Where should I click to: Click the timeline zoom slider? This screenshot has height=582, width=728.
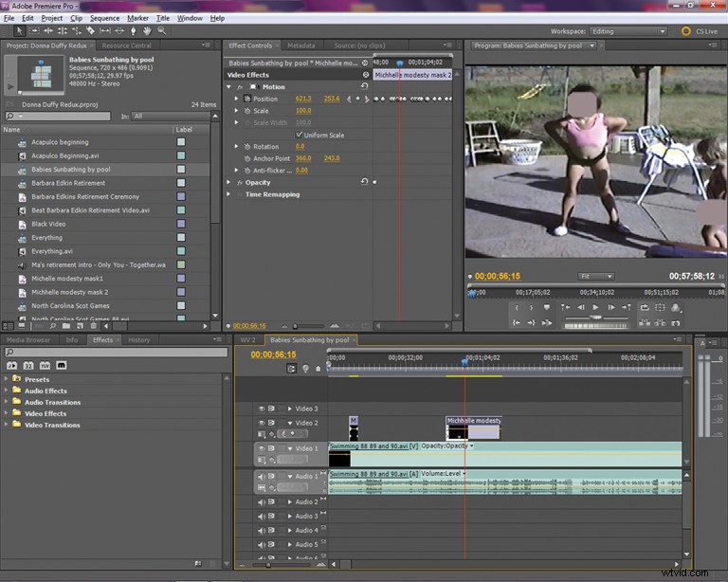click(x=268, y=565)
